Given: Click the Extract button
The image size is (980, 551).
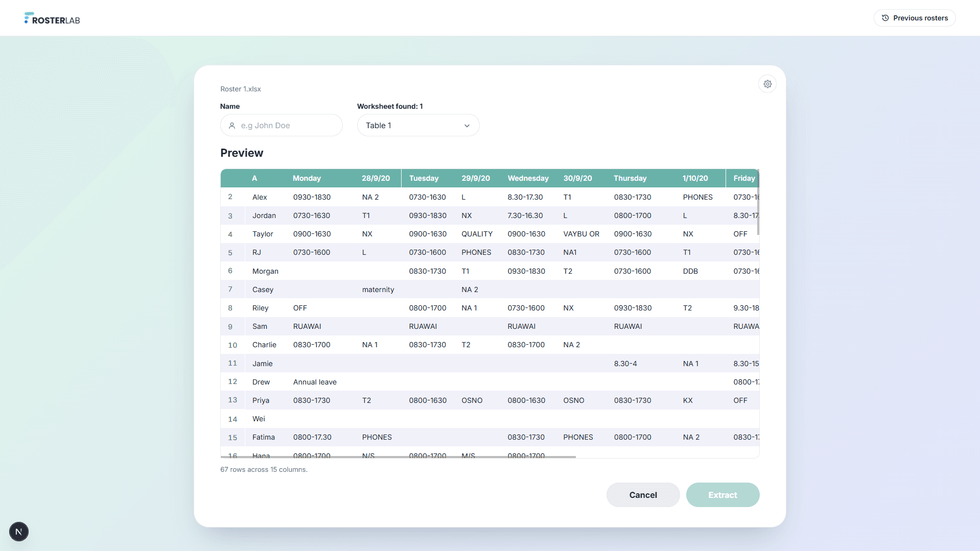Looking at the screenshot, I should click(722, 495).
